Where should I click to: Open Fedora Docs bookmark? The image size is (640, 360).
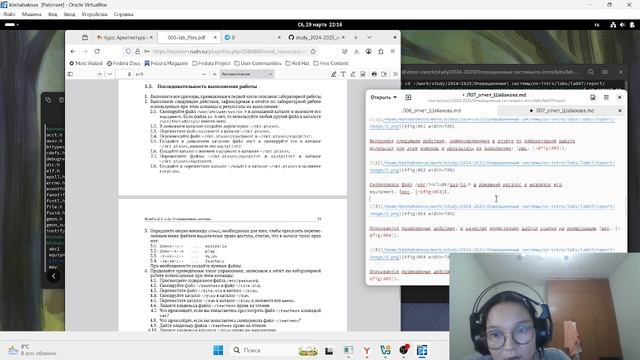click(124, 63)
